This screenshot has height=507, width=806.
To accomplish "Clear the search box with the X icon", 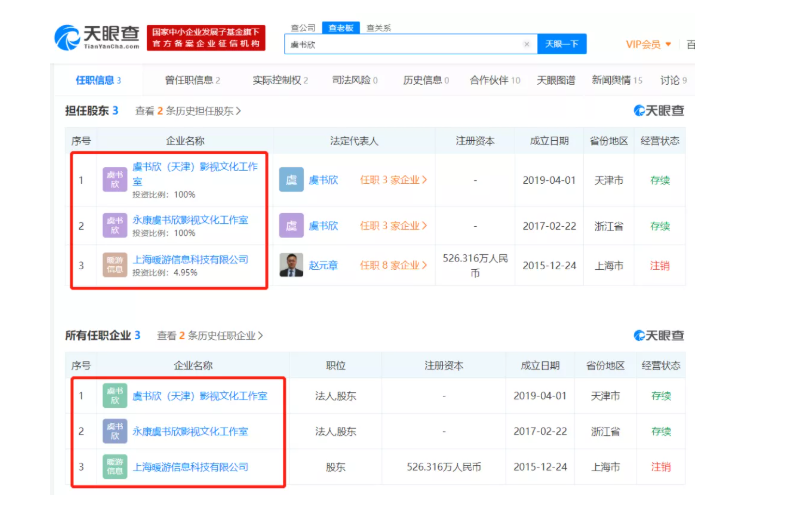I will tap(526, 44).
